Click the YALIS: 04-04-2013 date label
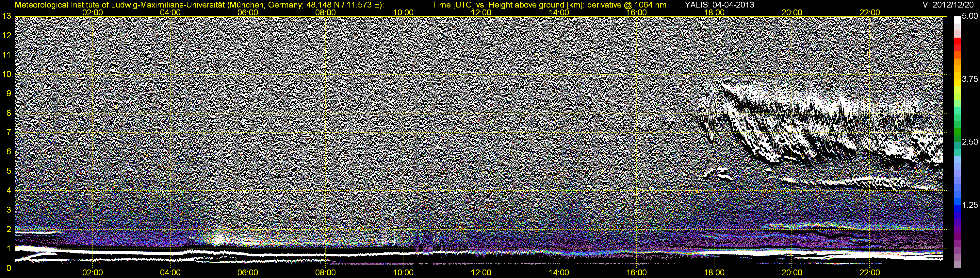 click(x=719, y=5)
